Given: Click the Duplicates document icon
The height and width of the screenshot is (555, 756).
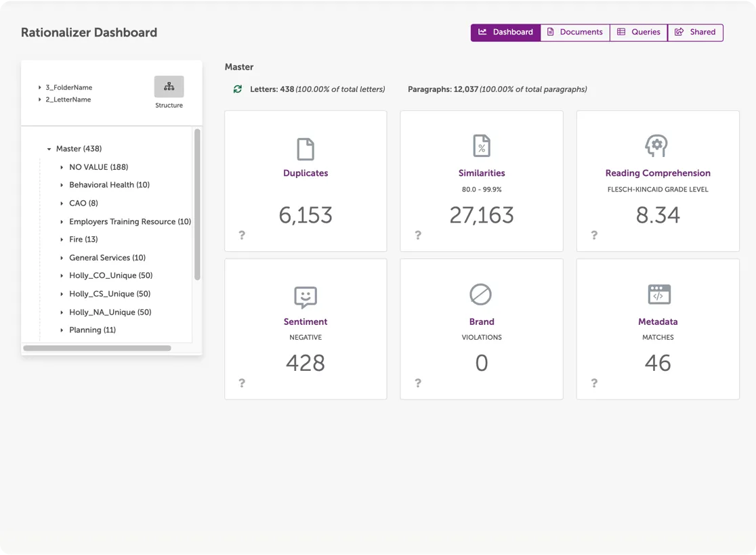Looking at the screenshot, I should 306,149.
